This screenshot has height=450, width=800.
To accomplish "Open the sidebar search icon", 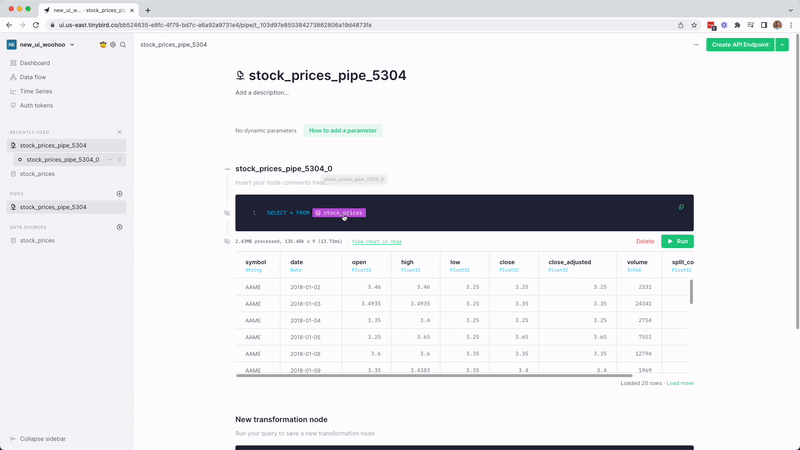I will click(123, 45).
